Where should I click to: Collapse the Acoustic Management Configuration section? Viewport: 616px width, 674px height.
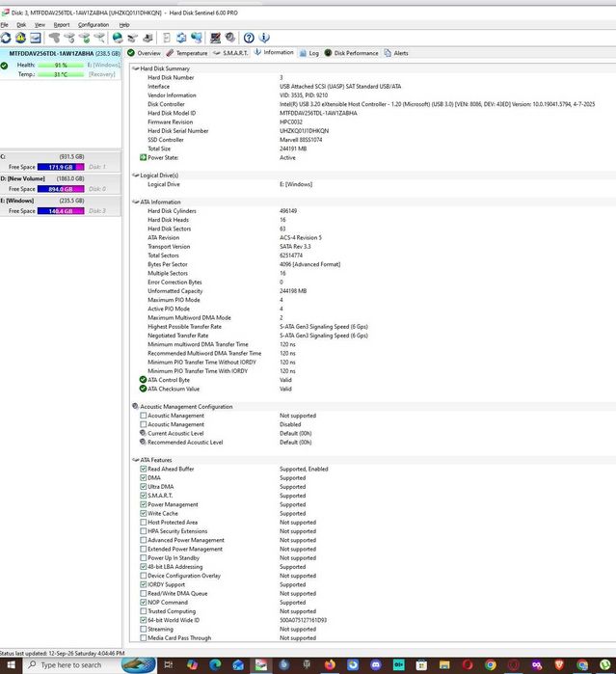pyautogui.click(x=135, y=406)
